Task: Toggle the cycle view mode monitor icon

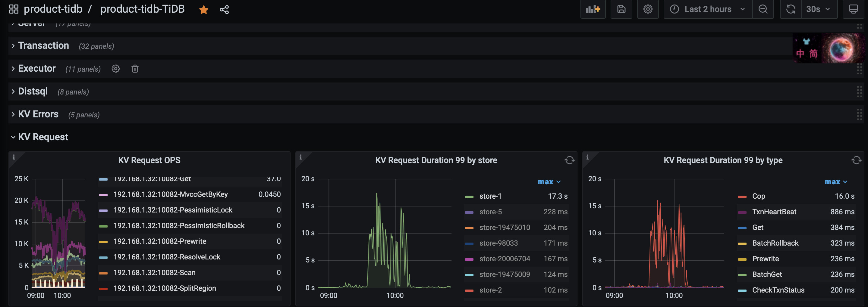Action: pyautogui.click(x=853, y=9)
